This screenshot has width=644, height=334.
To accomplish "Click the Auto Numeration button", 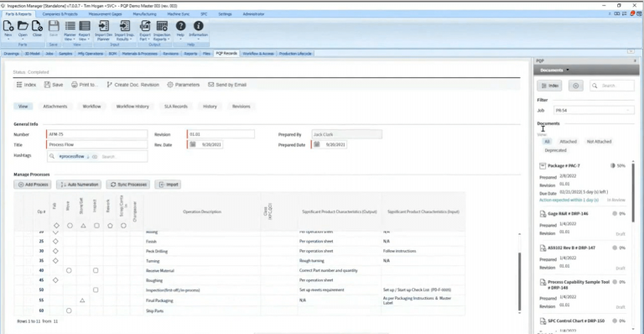I will tap(79, 185).
